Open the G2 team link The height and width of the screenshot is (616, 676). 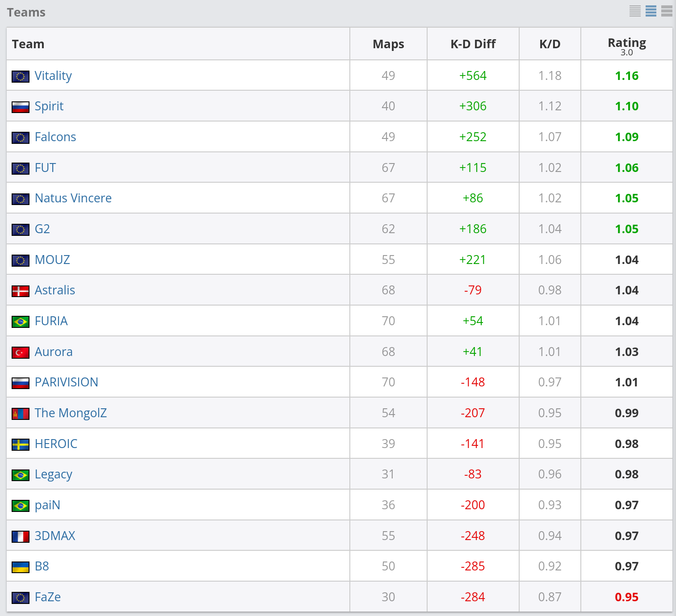[42, 229]
